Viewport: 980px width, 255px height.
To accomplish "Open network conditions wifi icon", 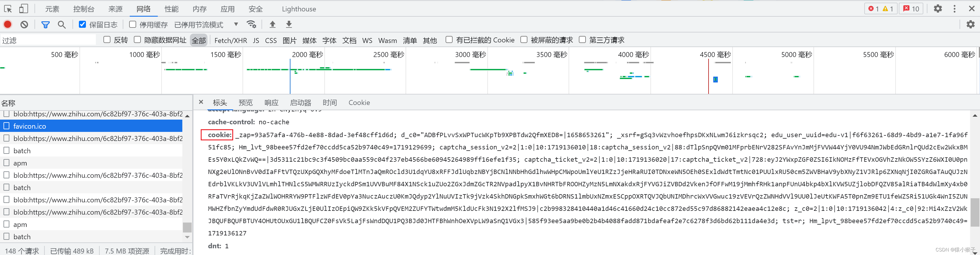I will 252,24.
